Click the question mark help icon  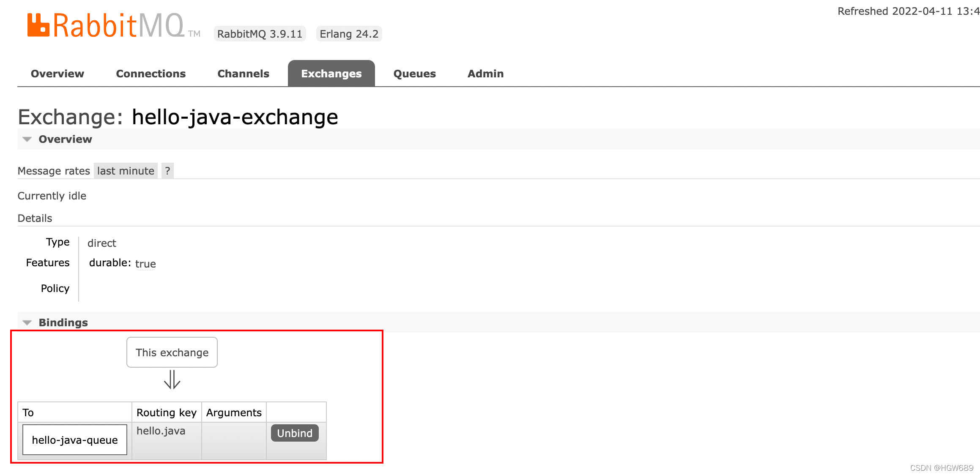(167, 171)
